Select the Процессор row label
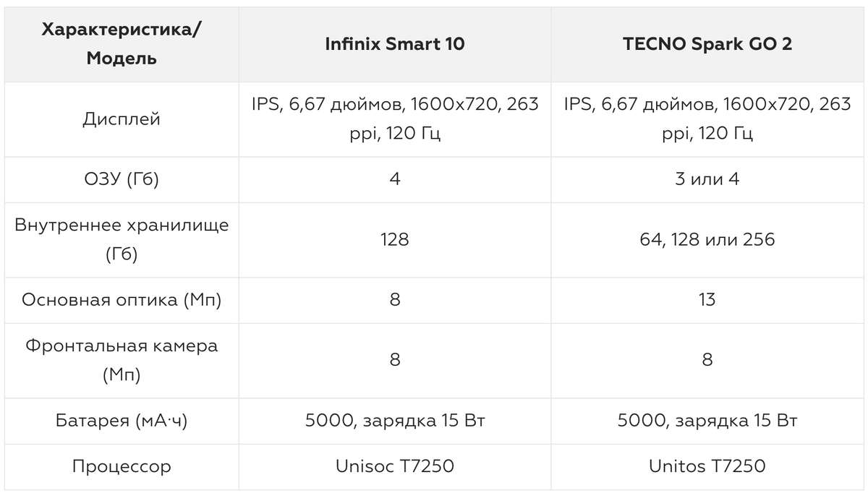This screenshot has width=868, height=493. 122,466
